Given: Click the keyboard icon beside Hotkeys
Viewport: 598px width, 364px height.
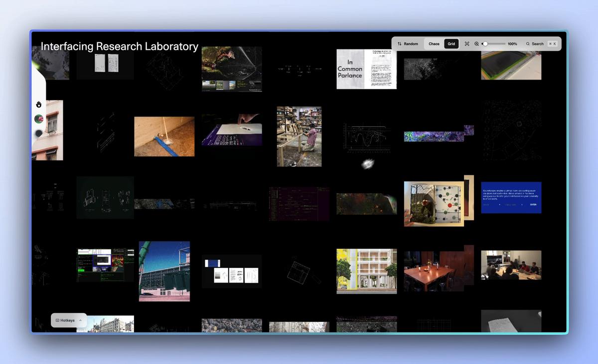Looking at the screenshot, I should click(57, 321).
